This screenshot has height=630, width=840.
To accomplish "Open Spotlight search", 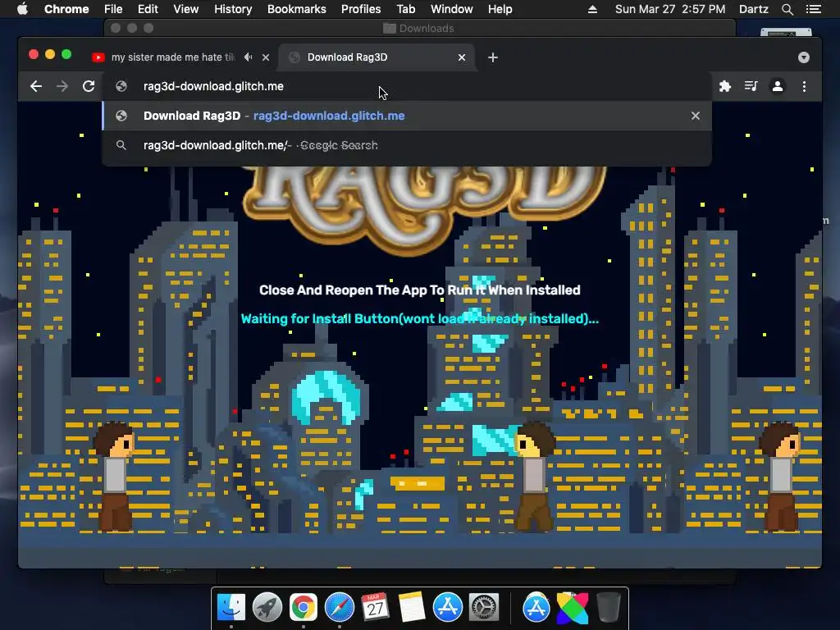I will coord(787,9).
